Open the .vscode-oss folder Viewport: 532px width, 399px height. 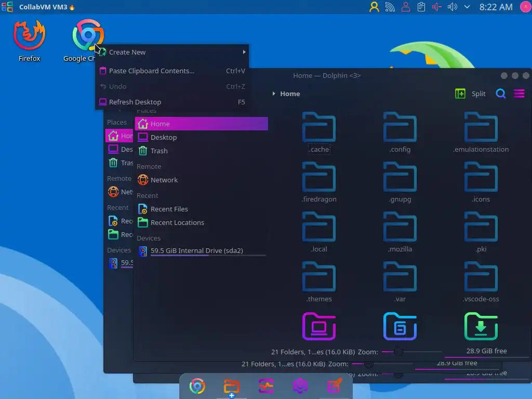pos(481,282)
